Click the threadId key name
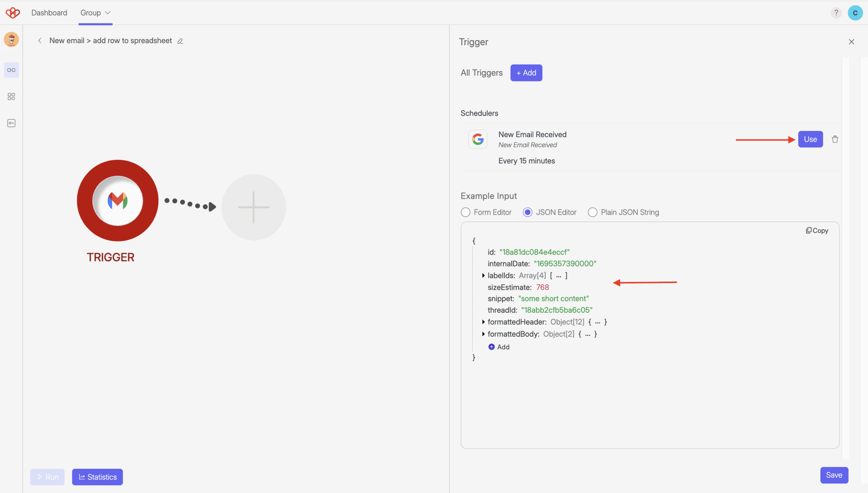This screenshot has width=868, height=493. tap(502, 310)
